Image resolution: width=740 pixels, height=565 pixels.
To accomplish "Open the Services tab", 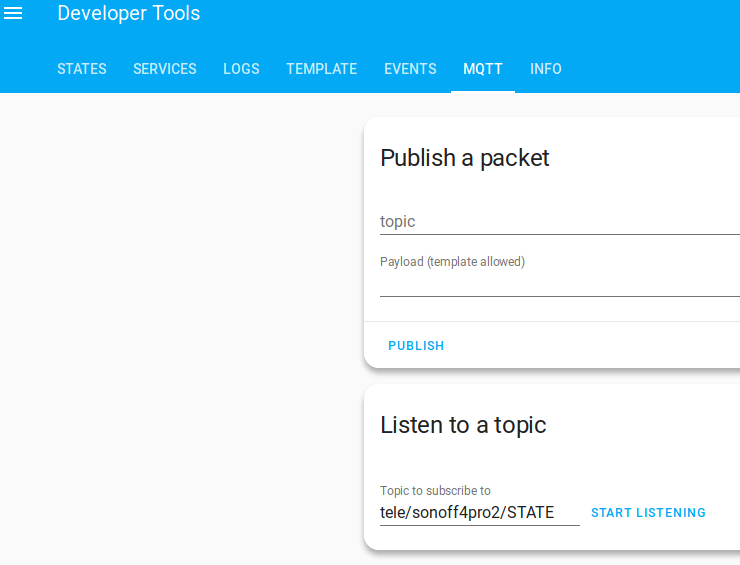I will pos(165,69).
